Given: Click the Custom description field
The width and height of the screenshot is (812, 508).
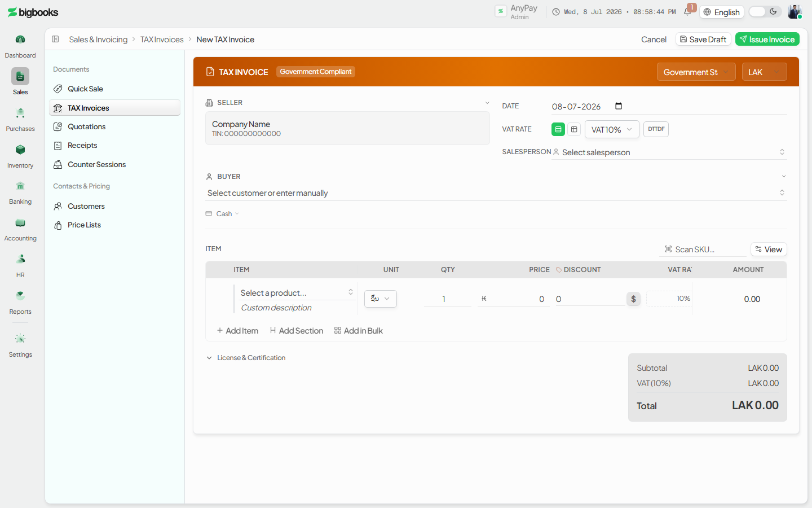Looking at the screenshot, I should click(x=295, y=308).
